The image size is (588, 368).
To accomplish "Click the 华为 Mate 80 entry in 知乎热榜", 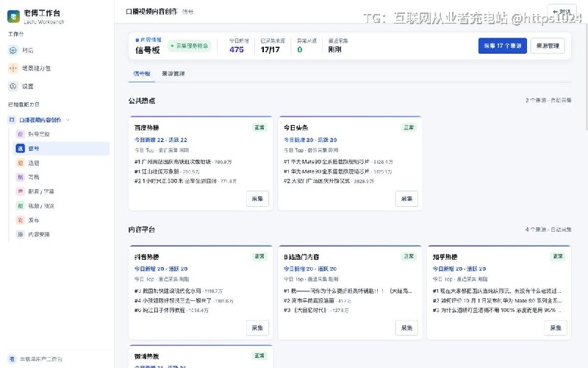I will click(x=498, y=300).
